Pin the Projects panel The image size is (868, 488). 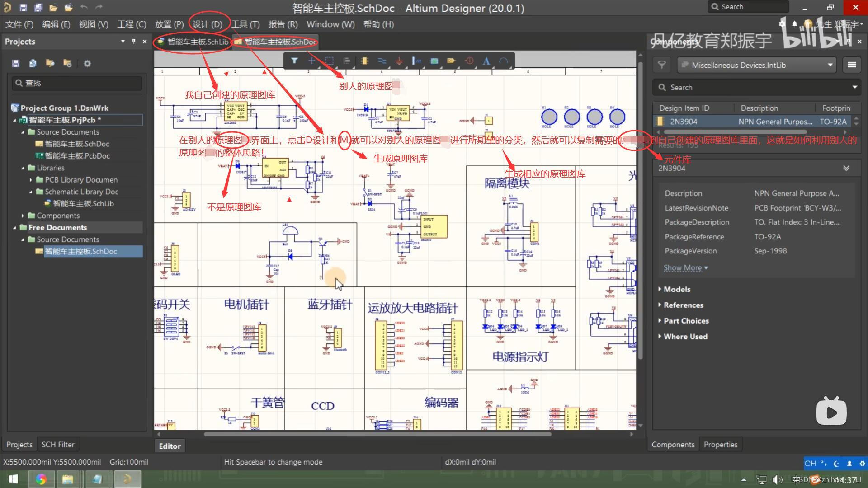[x=134, y=42]
